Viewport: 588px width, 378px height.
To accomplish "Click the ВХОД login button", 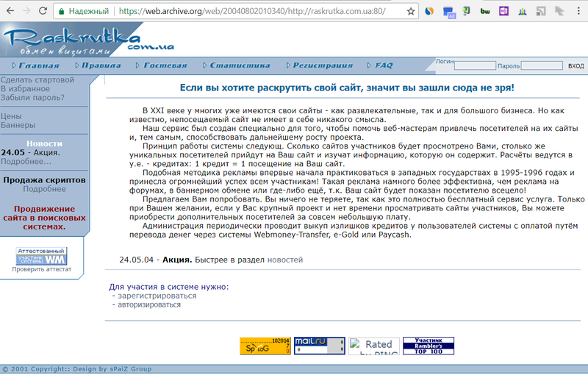I will click(x=576, y=66).
